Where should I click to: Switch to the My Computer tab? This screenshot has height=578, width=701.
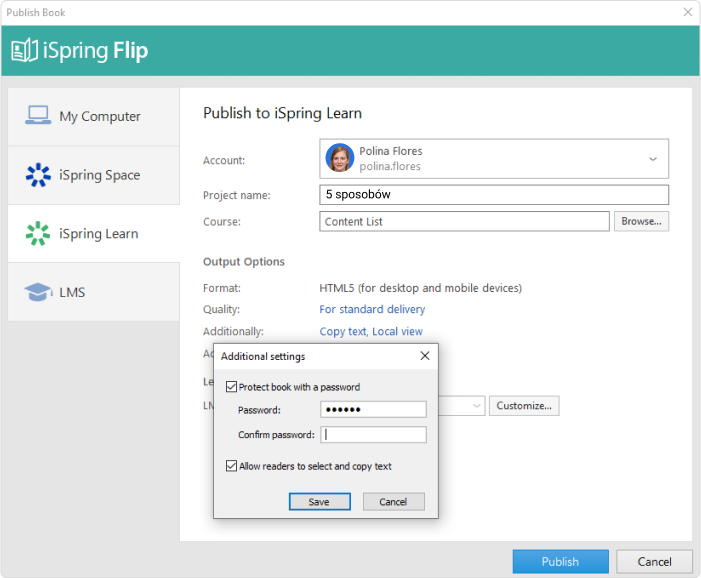(94, 116)
